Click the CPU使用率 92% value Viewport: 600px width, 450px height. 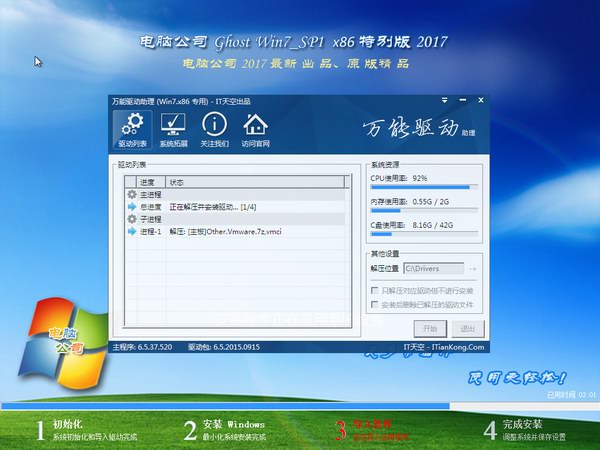420,178
